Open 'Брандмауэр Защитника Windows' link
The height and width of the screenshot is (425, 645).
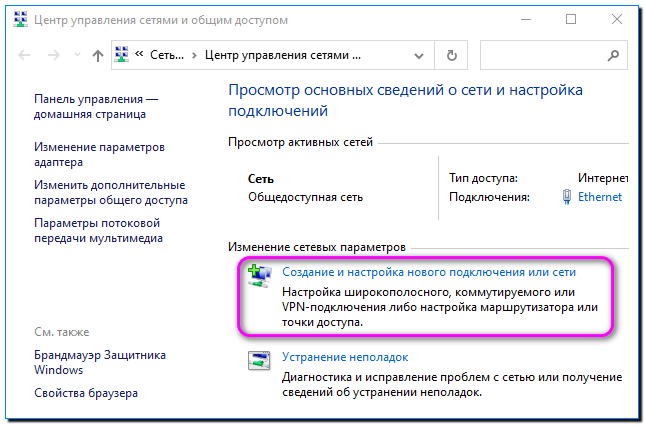coord(100,362)
